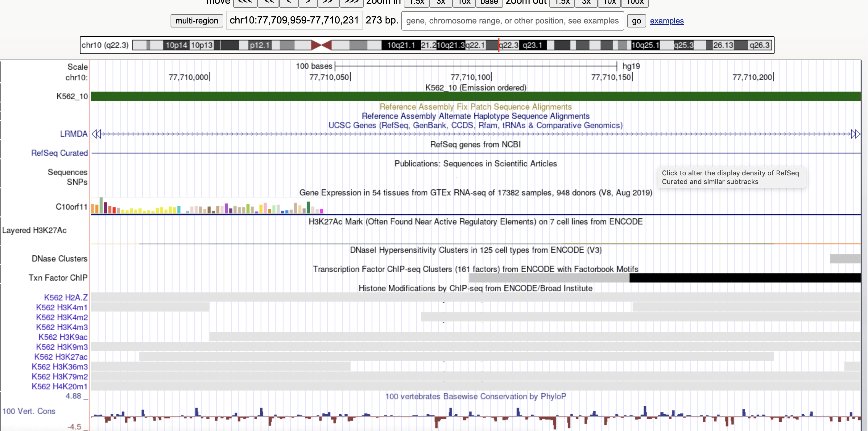Open UCSC Genes track title link

pyautogui.click(x=475, y=125)
